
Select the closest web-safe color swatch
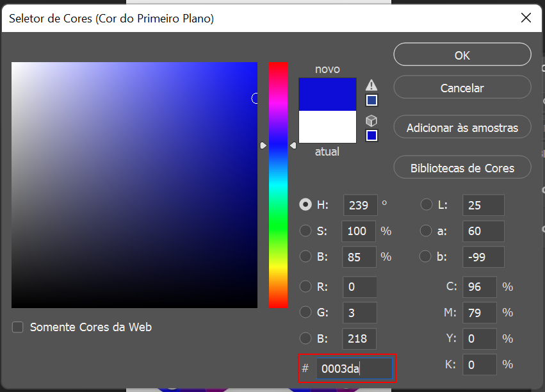tap(371, 135)
